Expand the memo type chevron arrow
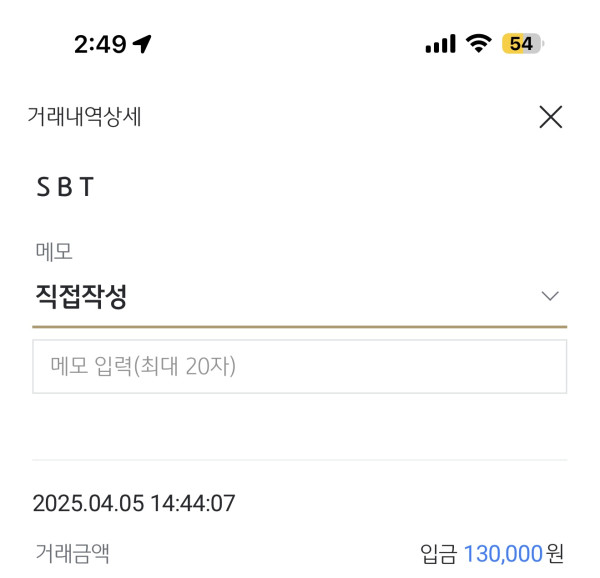600x578 pixels. click(549, 296)
